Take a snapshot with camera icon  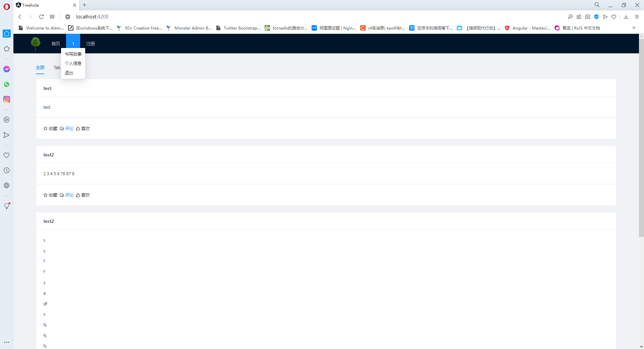click(x=588, y=17)
